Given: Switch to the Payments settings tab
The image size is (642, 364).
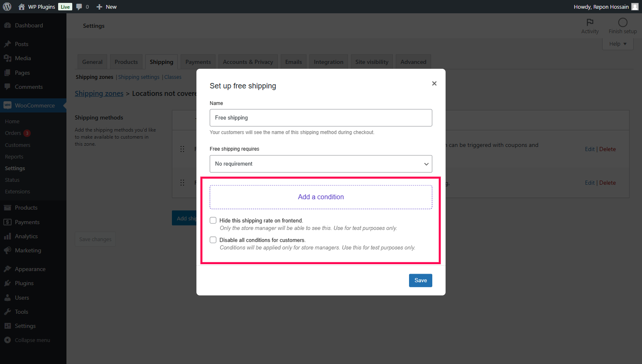Looking at the screenshot, I should 198,62.
